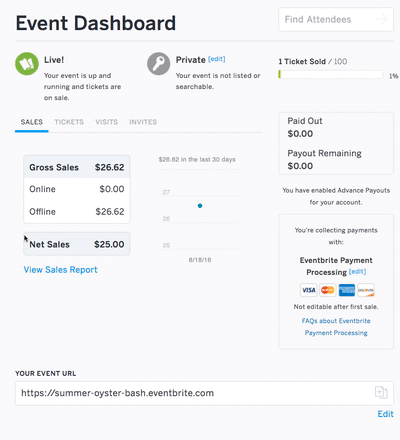Edit Eventbrite Payment Processing option
This screenshot has width=400, height=440.
[x=357, y=272]
